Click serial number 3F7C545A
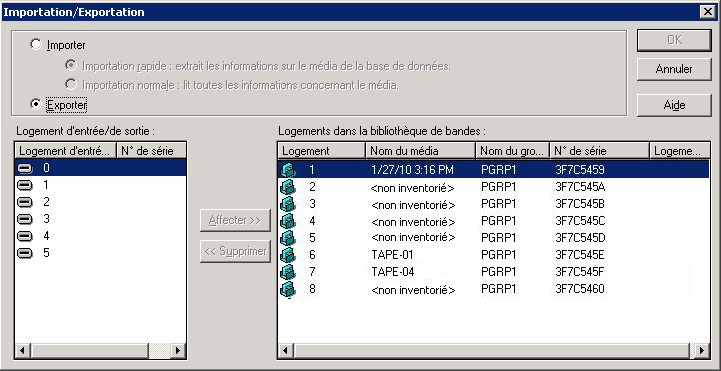The height and width of the screenshot is (371, 721). (580, 187)
